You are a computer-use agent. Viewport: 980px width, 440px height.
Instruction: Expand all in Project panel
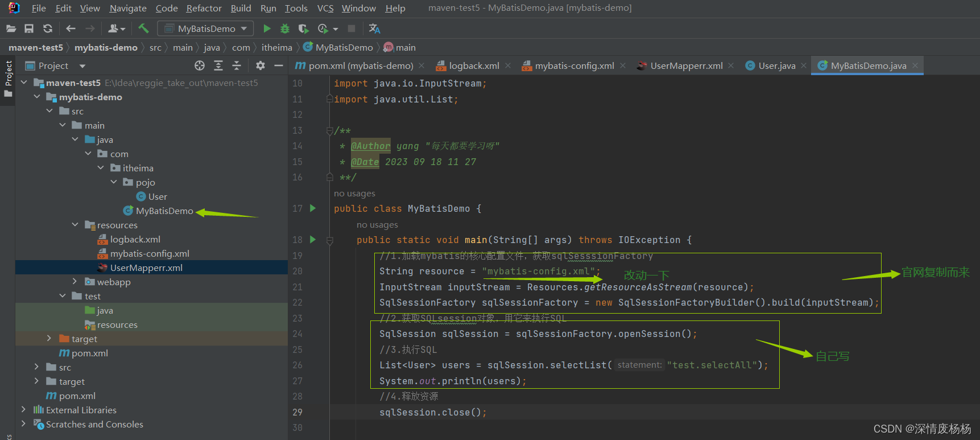click(x=218, y=66)
